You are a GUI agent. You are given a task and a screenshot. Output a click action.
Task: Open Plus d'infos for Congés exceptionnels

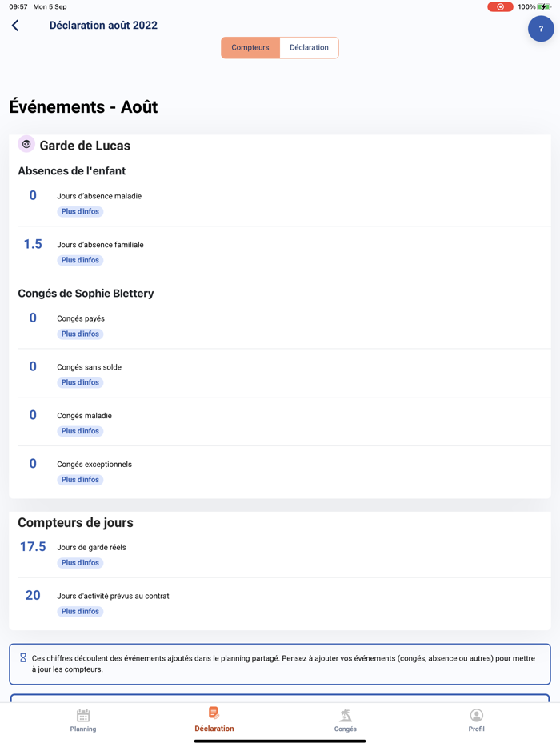79,479
